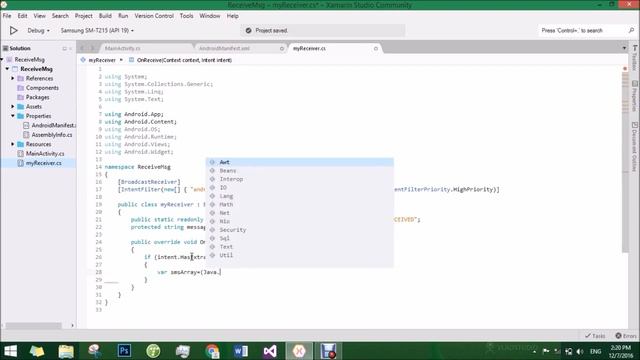Screen dimensions: 640x360
Task: Go back with the editor navigation arrow
Action: [x=82, y=48]
